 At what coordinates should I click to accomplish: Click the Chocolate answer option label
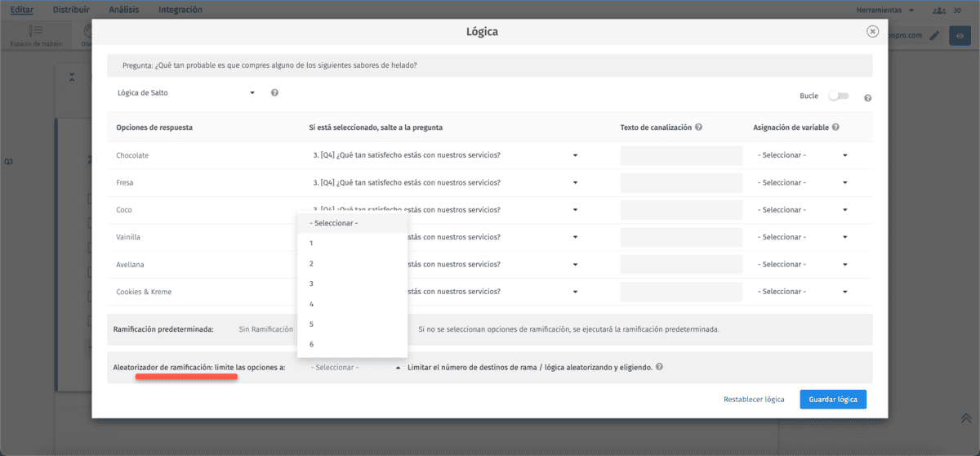coord(132,155)
